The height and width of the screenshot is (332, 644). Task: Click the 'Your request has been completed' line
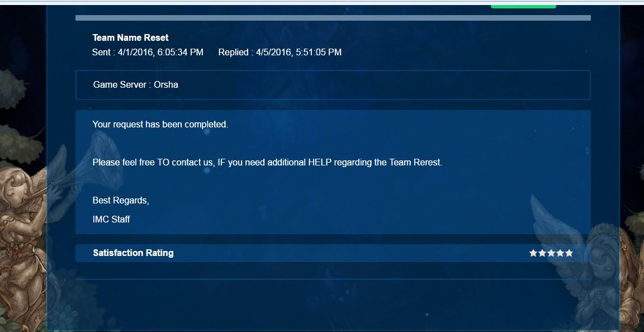tap(160, 125)
